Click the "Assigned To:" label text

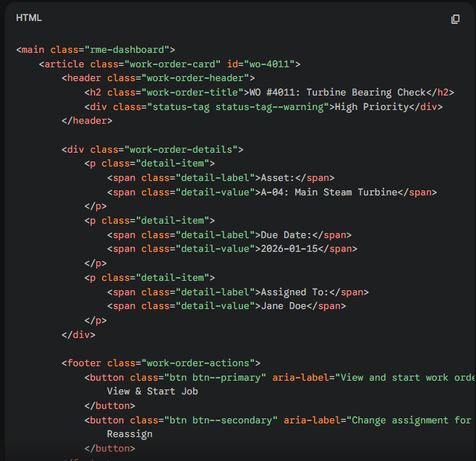click(x=295, y=292)
